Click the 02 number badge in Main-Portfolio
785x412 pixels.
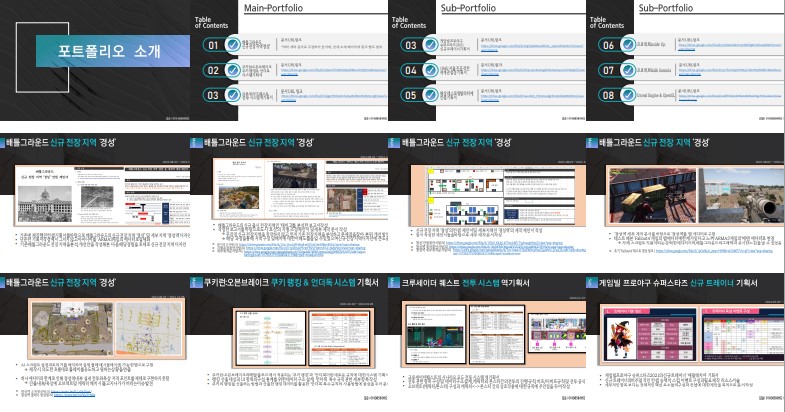[213, 70]
